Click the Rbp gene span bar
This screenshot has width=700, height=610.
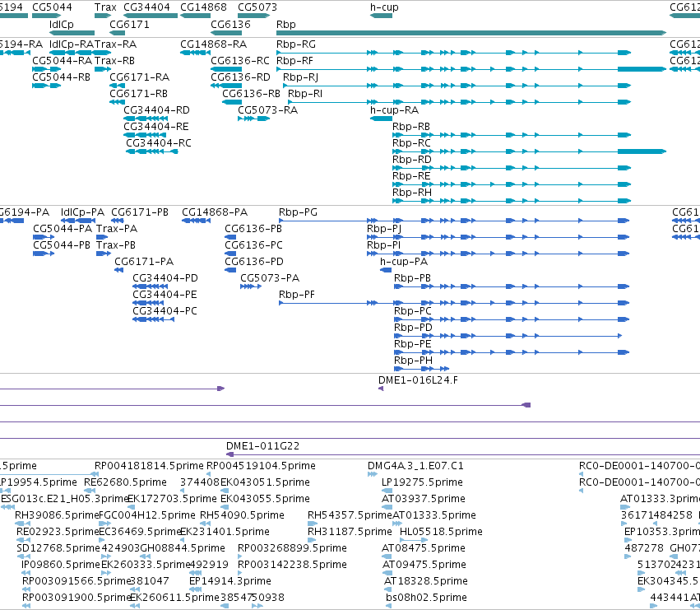(x=471, y=33)
